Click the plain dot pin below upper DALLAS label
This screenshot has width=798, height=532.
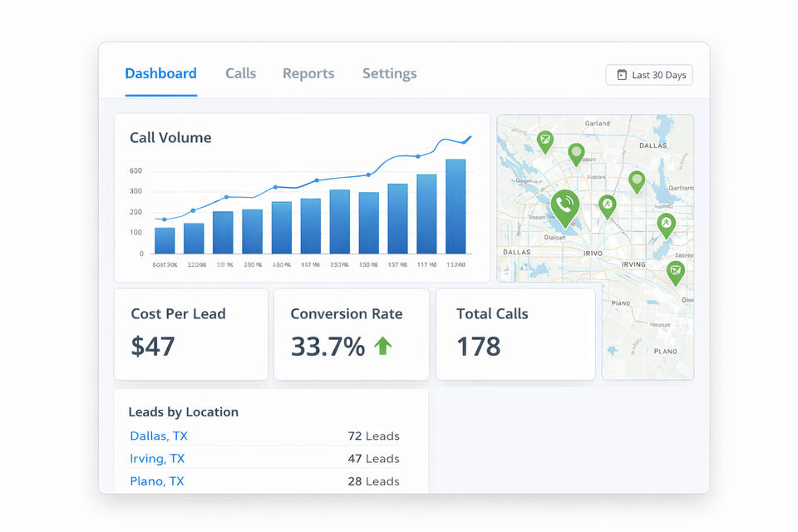click(x=637, y=180)
